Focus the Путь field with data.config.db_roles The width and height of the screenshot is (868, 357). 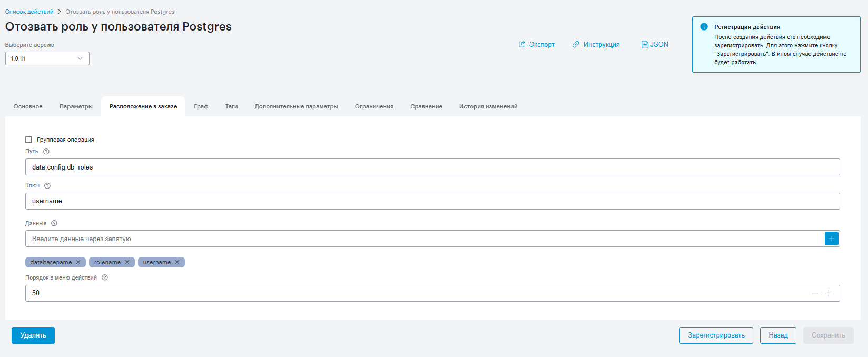432,167
